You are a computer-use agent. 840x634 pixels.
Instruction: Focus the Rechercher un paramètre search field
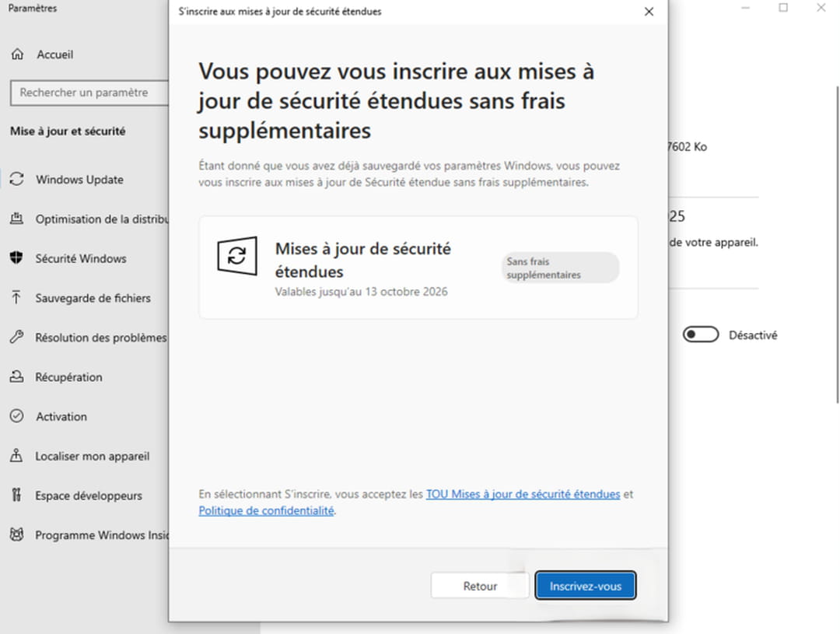click(89, 93)
